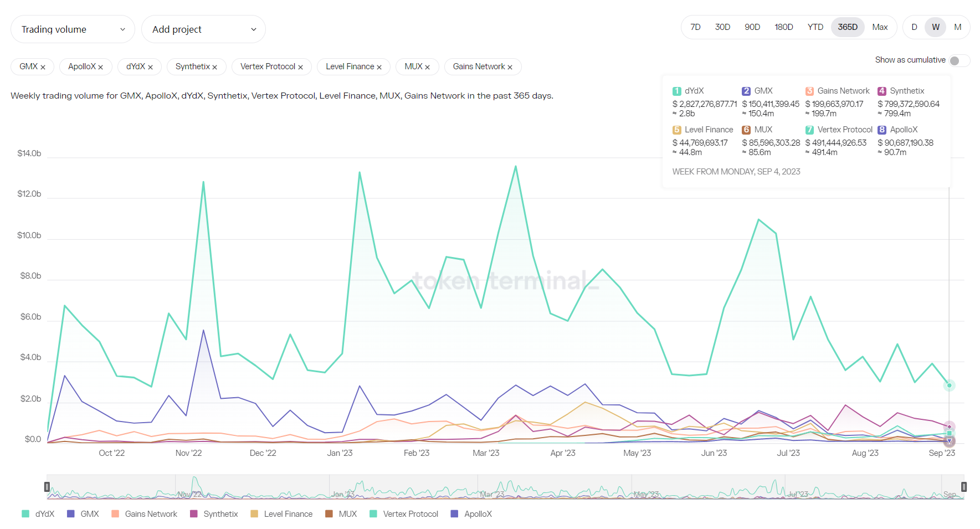The width and height of the screenshot is (980, 529).
Task: Click x icon on dYdX chip
Action: (x=150, y=67)
